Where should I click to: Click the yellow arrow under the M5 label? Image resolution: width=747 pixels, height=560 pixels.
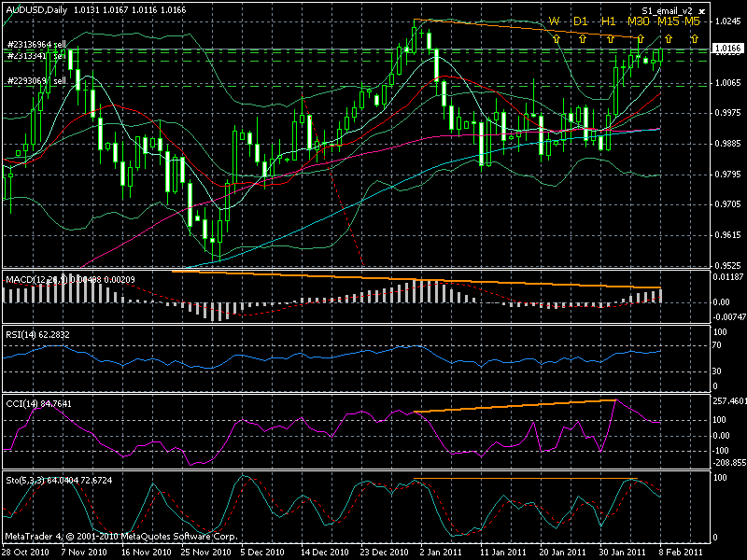pyautogui.click(x=694, y=39)
